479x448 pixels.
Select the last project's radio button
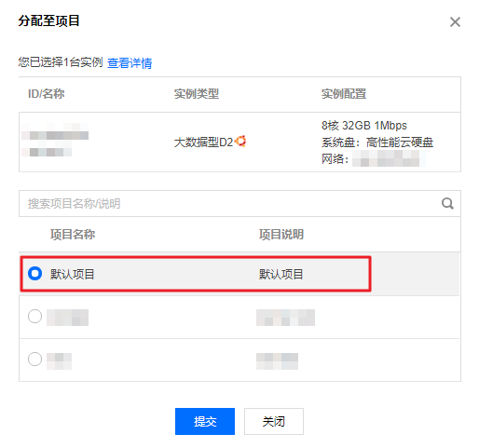point(34,360)
